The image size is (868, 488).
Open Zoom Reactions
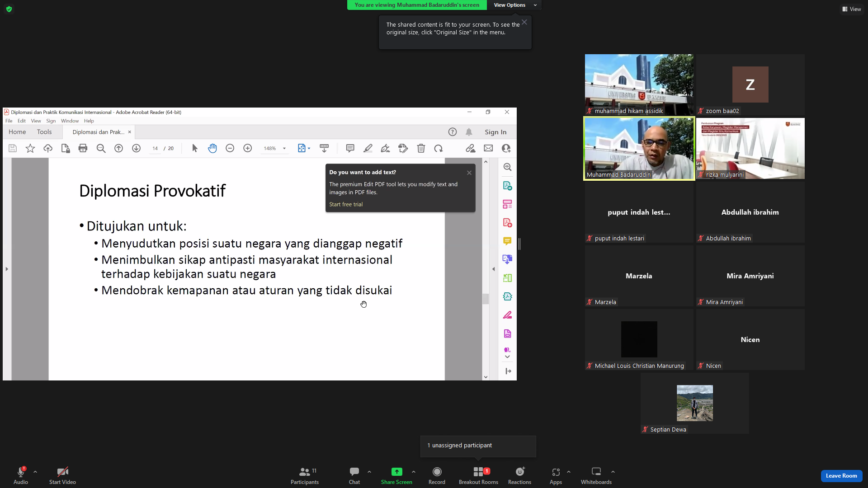pyautogui.click(x=519, y=475)
